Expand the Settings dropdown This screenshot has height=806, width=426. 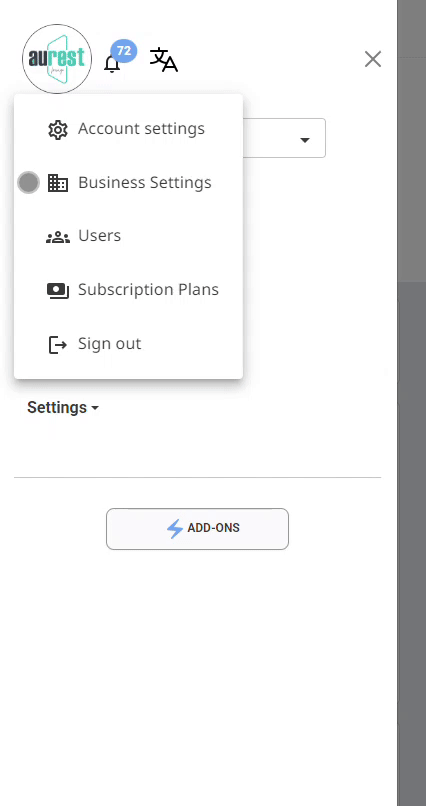63,408
